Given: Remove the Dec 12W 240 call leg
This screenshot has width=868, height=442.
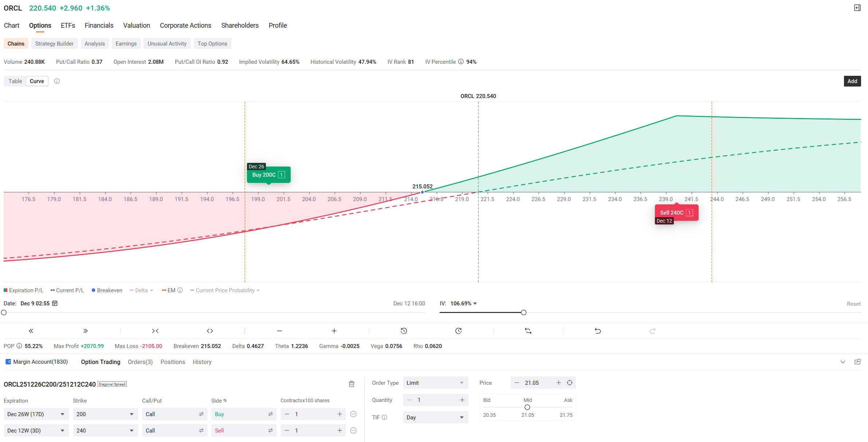Looking at the screenshot, I should click(x=353, y=430).
